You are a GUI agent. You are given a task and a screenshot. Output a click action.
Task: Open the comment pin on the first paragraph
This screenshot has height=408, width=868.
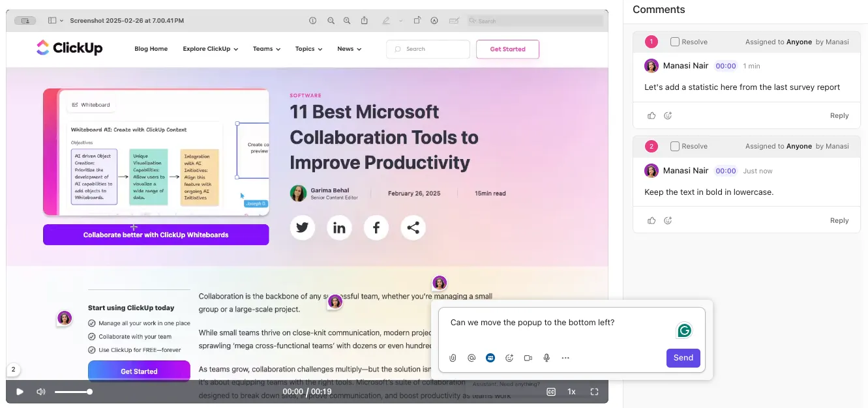335,302
